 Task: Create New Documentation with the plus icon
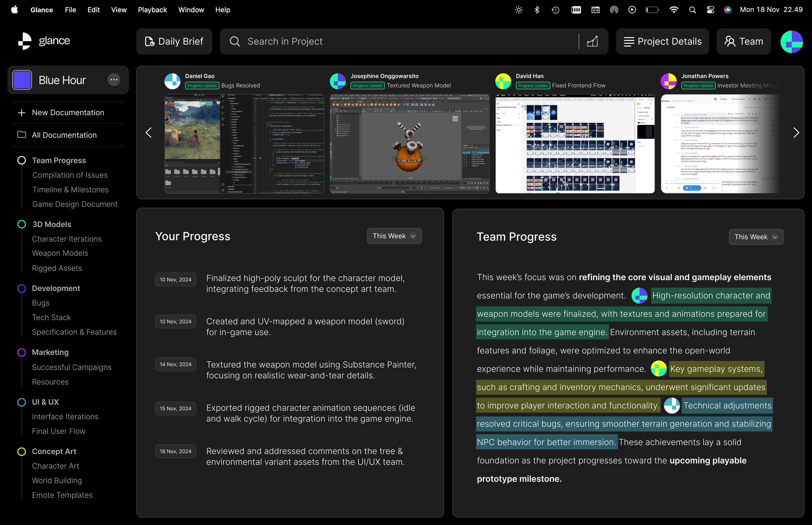click(x=21, y=113)
